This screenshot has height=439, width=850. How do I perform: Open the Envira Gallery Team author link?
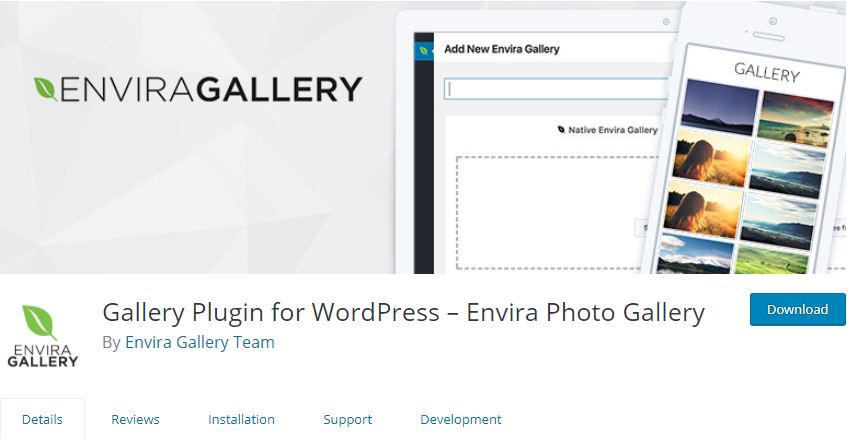(199, 342)
